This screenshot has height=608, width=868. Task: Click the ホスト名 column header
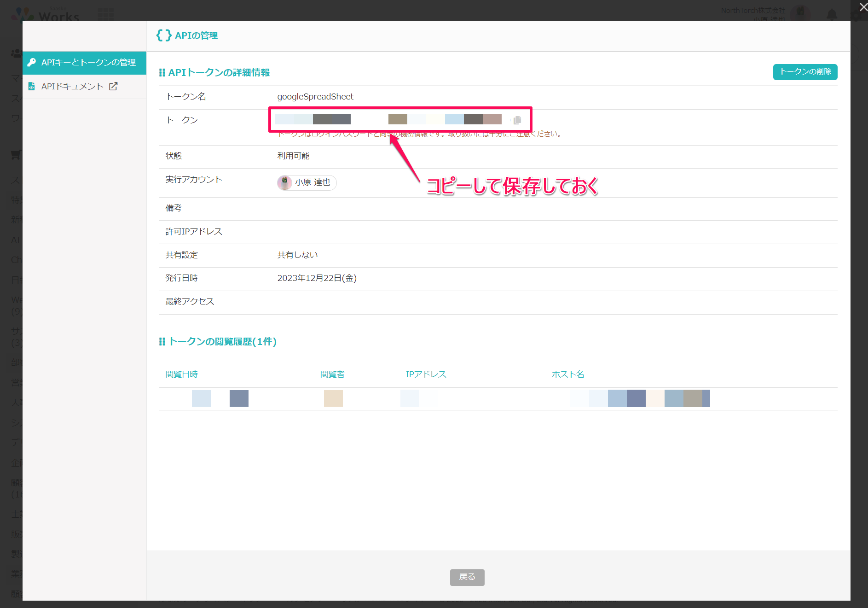[567, 374]
